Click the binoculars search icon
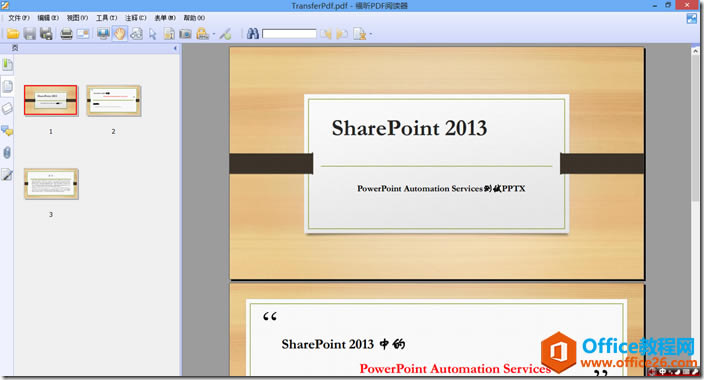 pyautogui.click(x=253, y=34)
